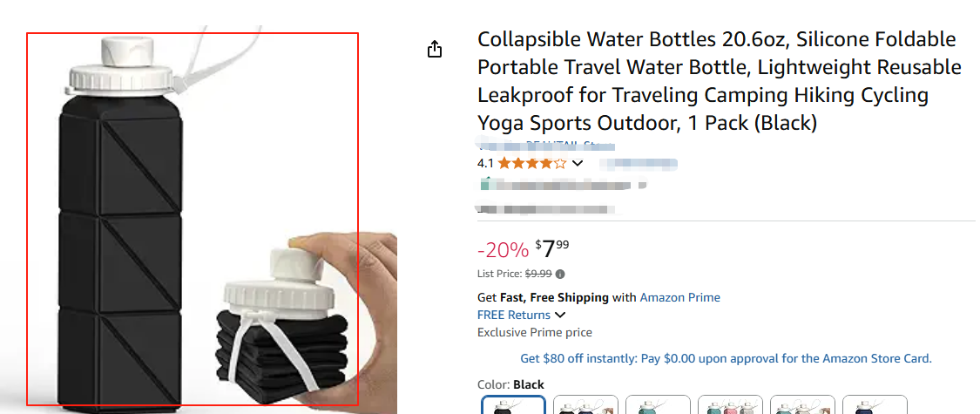The width and height of the screenshot is (980, 414).
Task: Click the 4.1 rating number
Action: [485, 163]
